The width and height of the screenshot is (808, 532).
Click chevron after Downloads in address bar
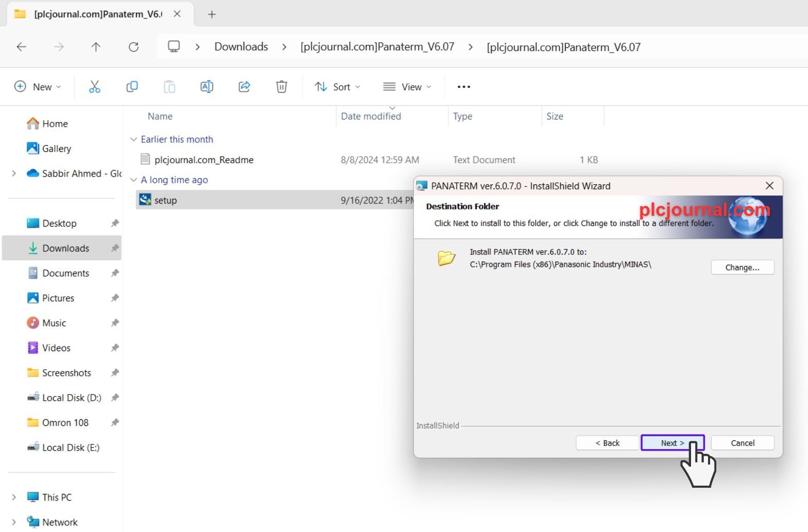(x=284, y=47)
